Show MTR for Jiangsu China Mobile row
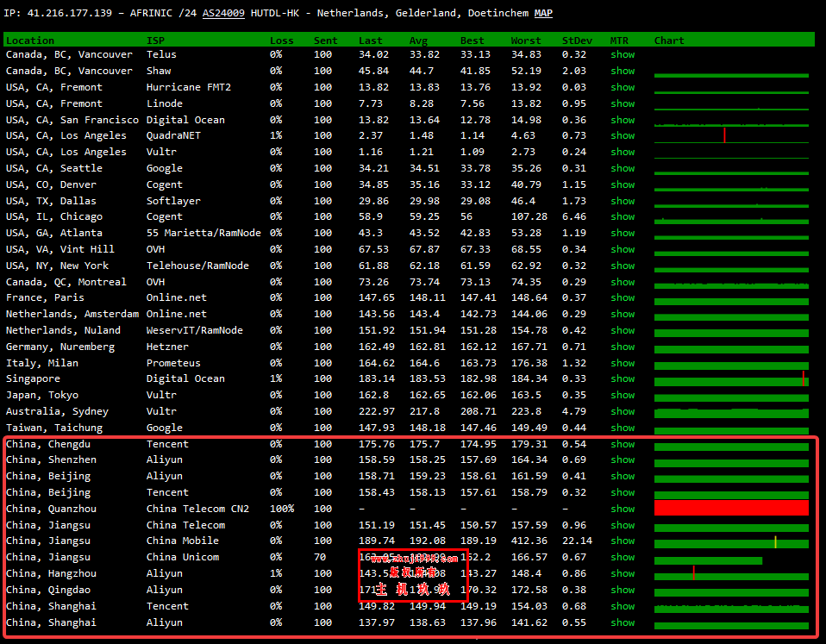 tap(623, 541)
